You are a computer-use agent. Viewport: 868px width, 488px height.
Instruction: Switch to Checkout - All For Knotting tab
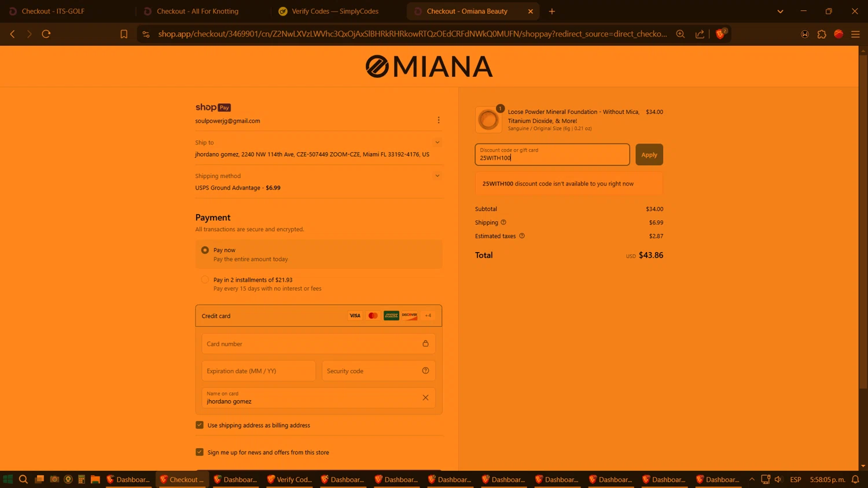pos(203,11)
